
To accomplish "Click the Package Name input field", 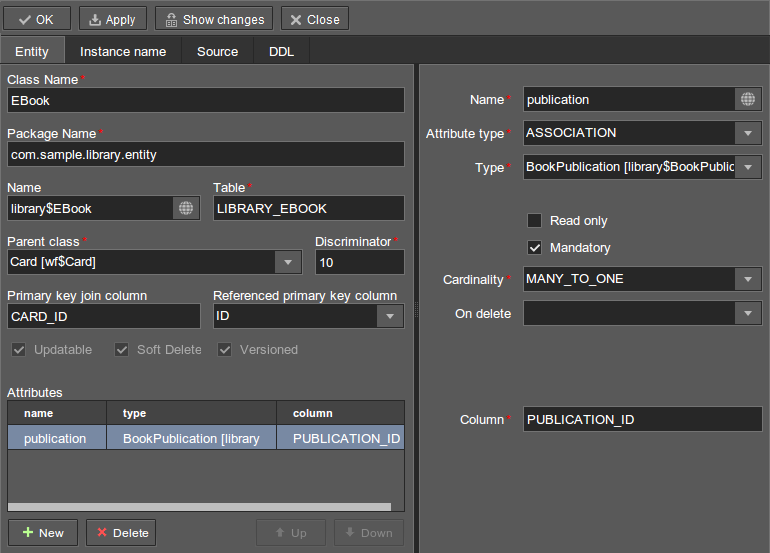I will 206,154.
